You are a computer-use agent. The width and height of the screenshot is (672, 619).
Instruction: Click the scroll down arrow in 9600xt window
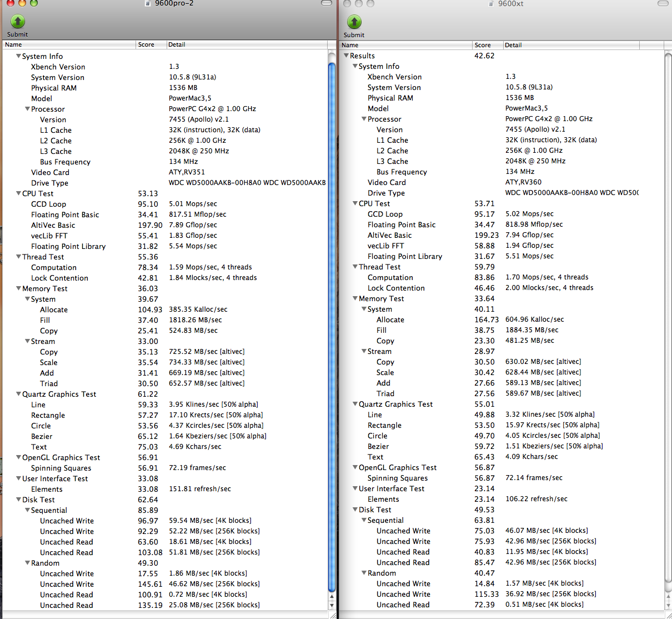click(x=668, y=606)
